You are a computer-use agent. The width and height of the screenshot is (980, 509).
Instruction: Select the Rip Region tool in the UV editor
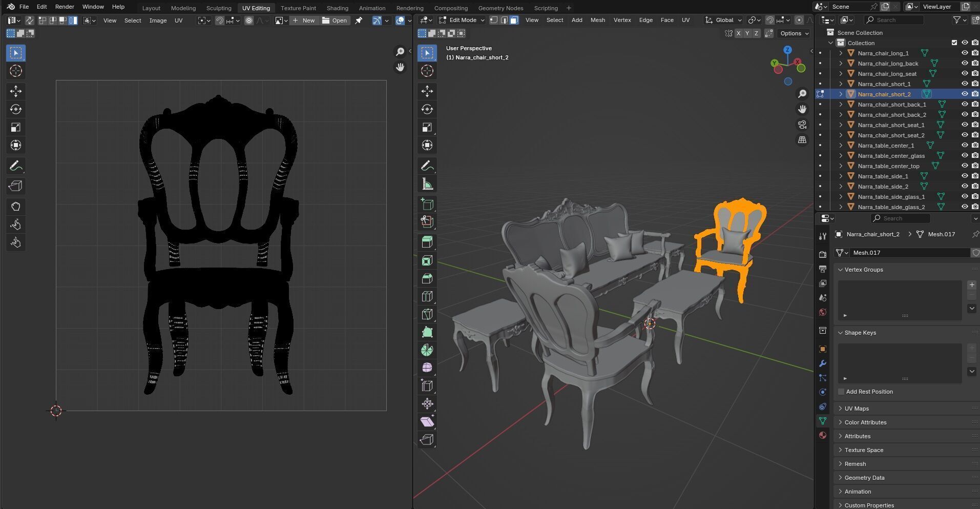click(x=16, y=187)
